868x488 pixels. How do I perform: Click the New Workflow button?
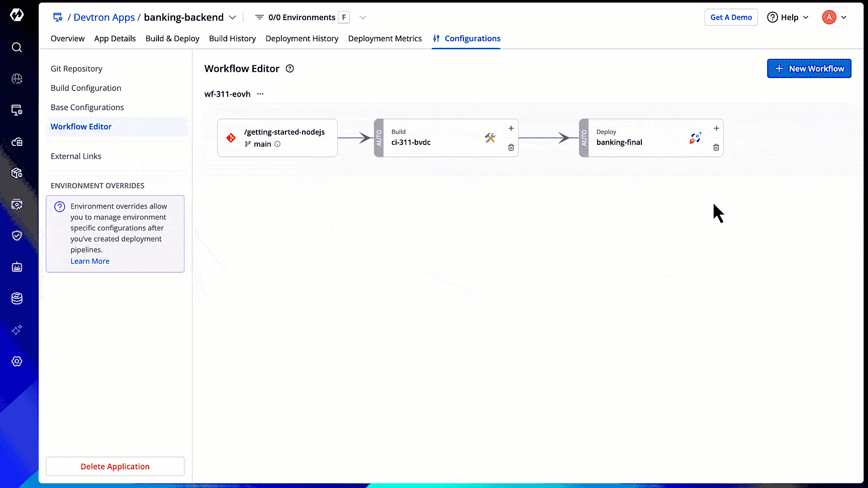pyautogui.click(x=809, y=69)
